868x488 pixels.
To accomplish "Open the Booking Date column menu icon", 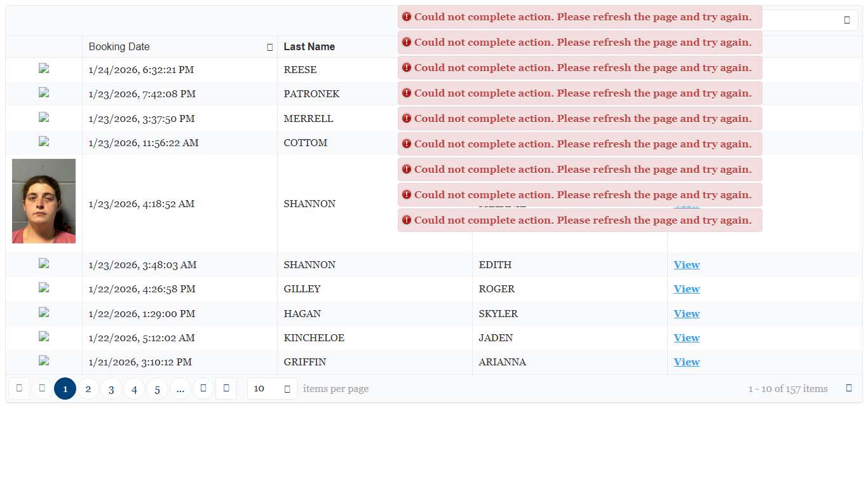I will (x=269, y=47).
